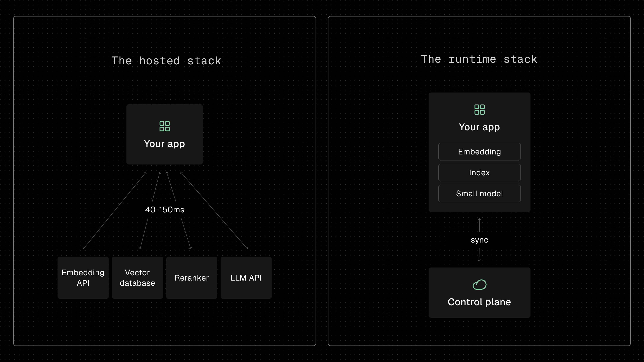Select the Embedding component inside runtime app
This screenshot has width=644, height=362.
tap(479, 152)
